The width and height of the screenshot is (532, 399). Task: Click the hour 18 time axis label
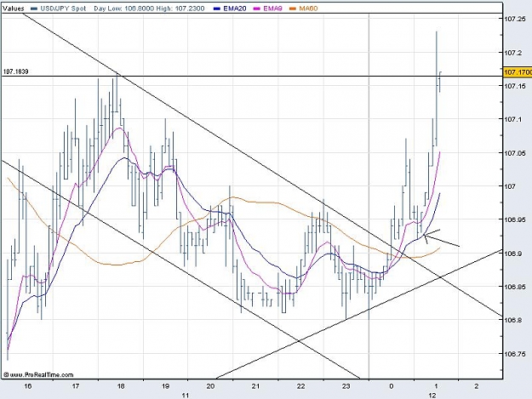click(x=121, y=386)
